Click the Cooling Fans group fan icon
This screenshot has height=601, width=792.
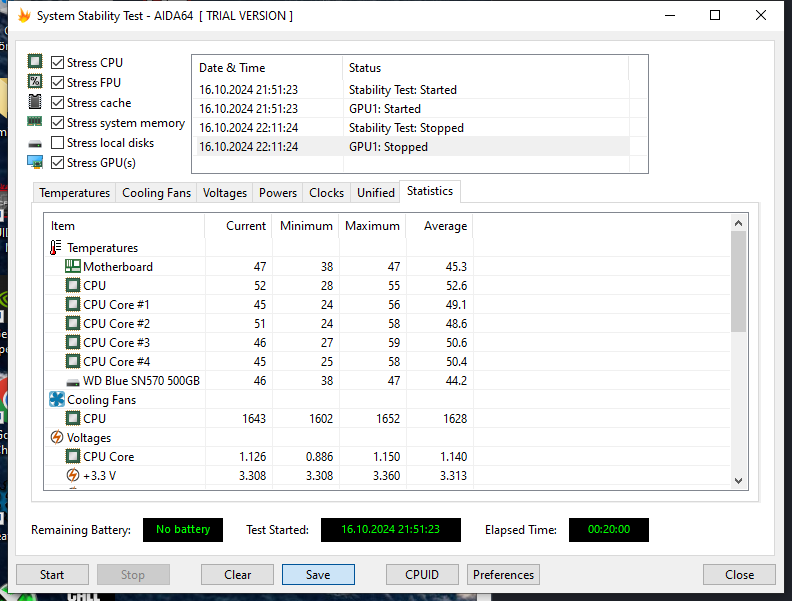click(x=57, y=399)
